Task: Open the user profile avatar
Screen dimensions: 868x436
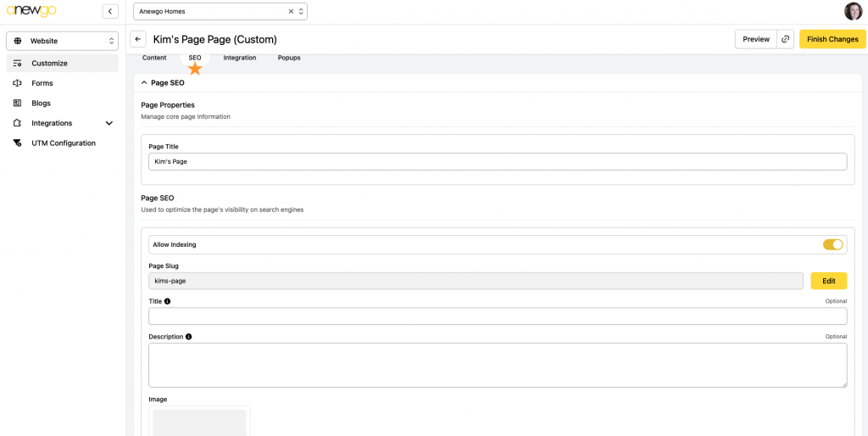Action: [852, 11]
